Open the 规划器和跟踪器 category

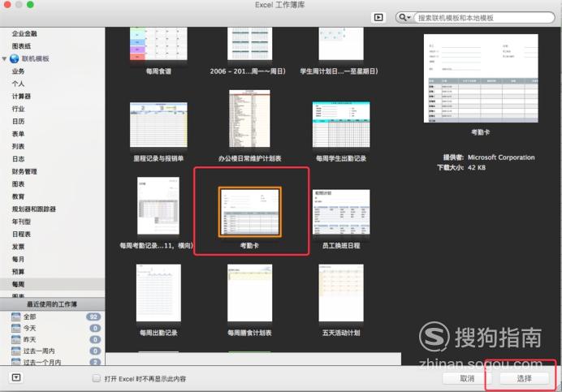(33, 209)
